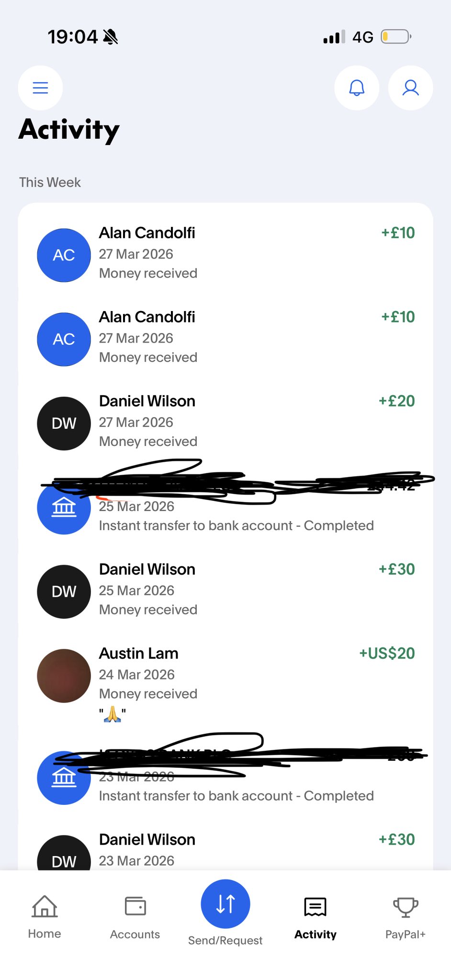The height and width of the screenshot is (980, 451).
Task: Tap Austin Lam's profile photo
Action: [x=64, y=676]
